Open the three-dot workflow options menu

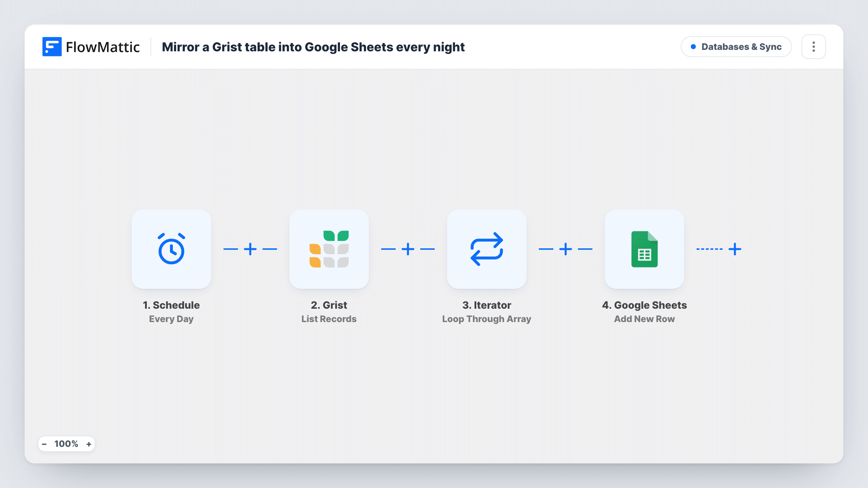click(x=814, y=47)
